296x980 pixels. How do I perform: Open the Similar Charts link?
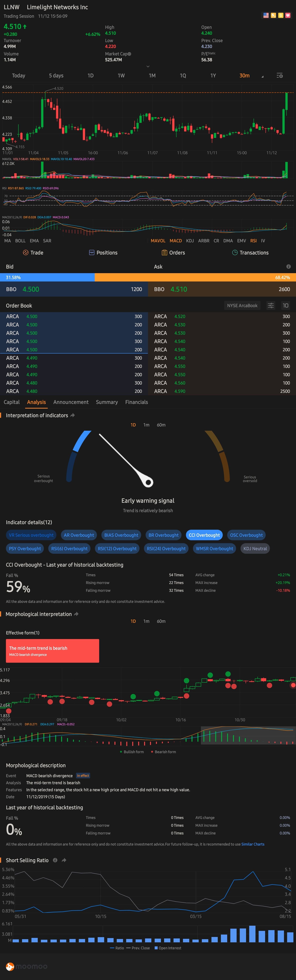[x=253, y=844]
